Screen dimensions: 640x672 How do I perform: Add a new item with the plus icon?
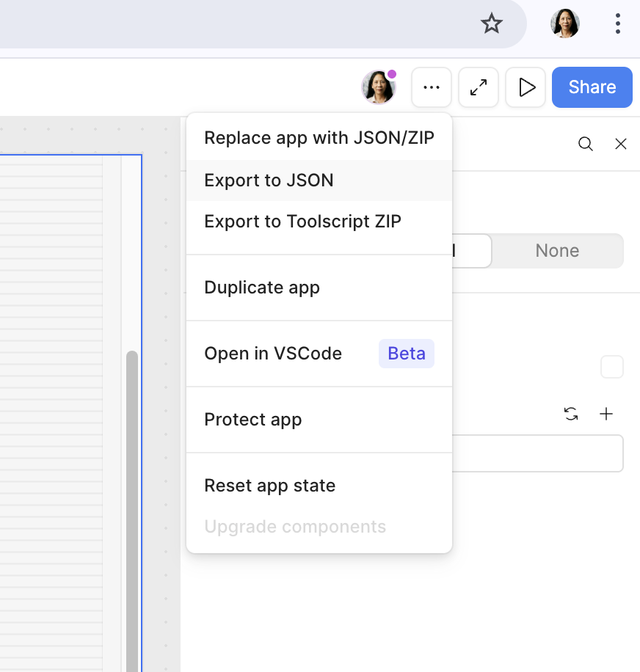[x=606, y=414]
